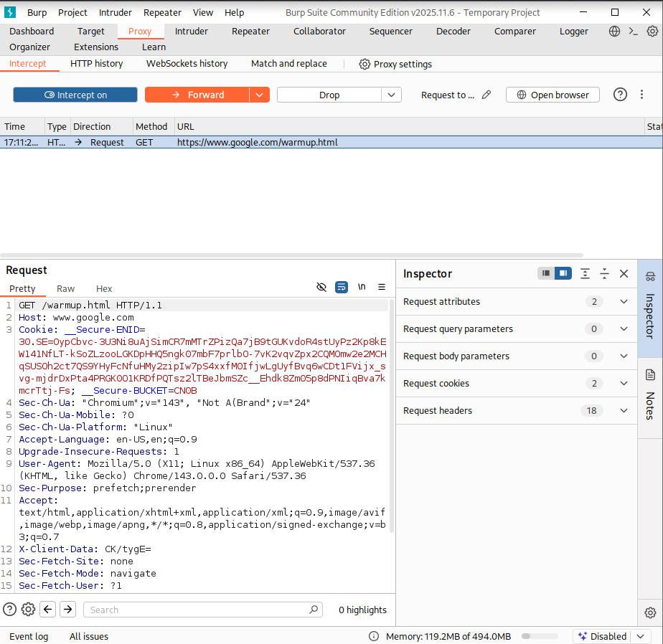Toggle soft word wrap in the request editor
The width and height of the screenshot is (663, 644).
[x=342, y=287]
